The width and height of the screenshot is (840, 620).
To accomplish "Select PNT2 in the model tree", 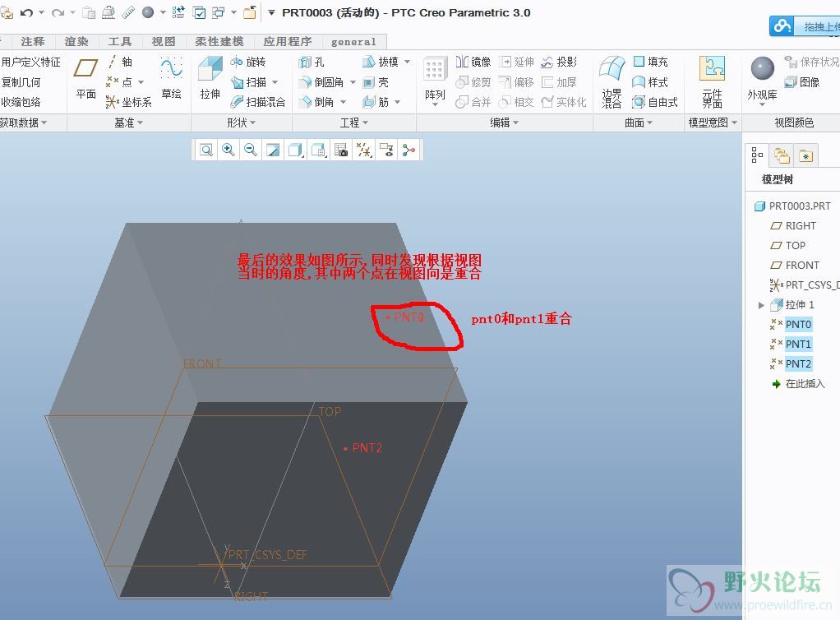I will tap(798, 363).
